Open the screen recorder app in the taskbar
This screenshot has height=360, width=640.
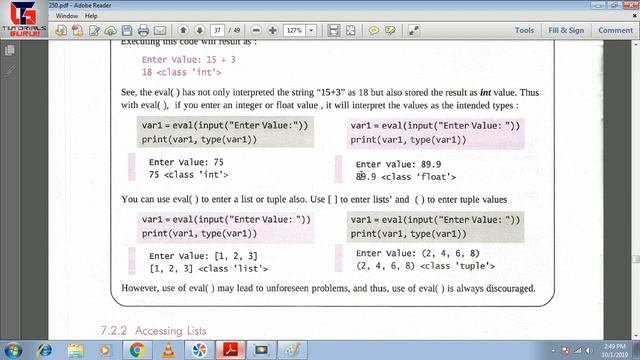coord(261,350)
